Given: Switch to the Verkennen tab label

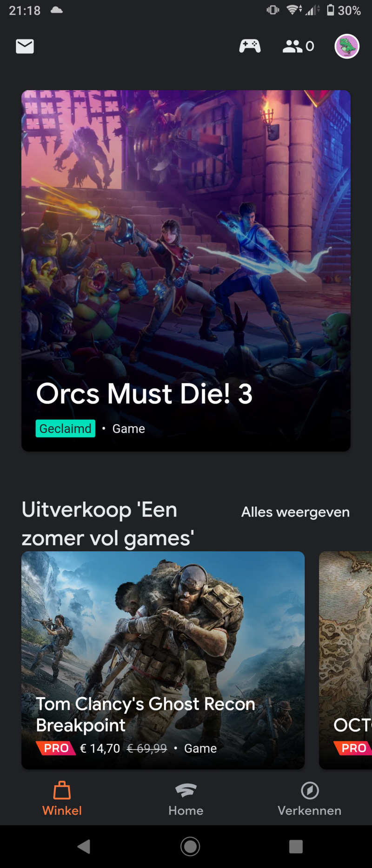Looking at the screenshot, I should (x=310, y=810).
